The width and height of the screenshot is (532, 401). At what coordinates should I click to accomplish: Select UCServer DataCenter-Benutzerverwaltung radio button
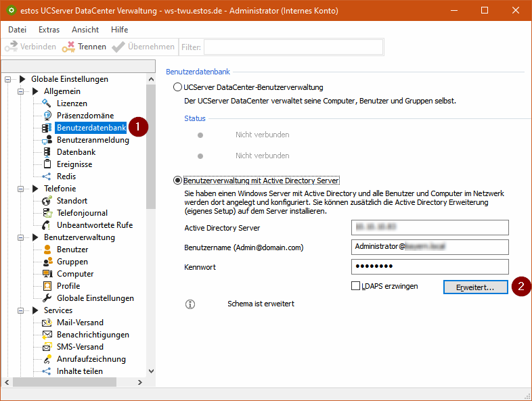coord(178,87)
